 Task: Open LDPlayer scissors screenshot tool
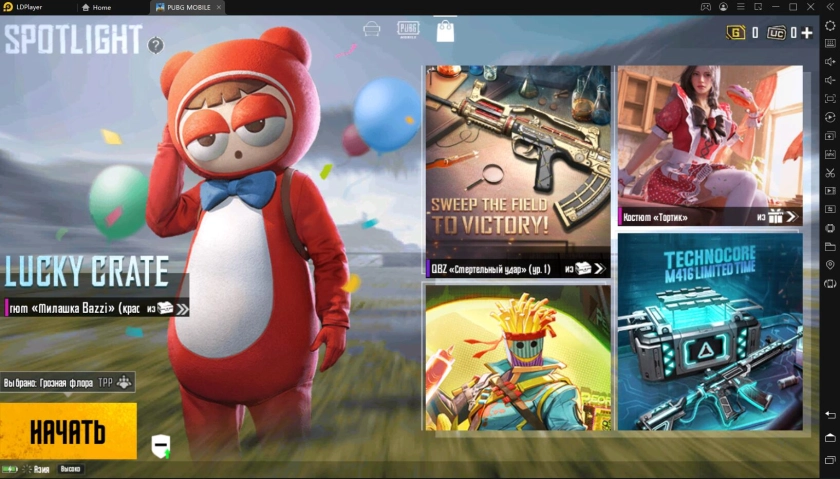830,172
